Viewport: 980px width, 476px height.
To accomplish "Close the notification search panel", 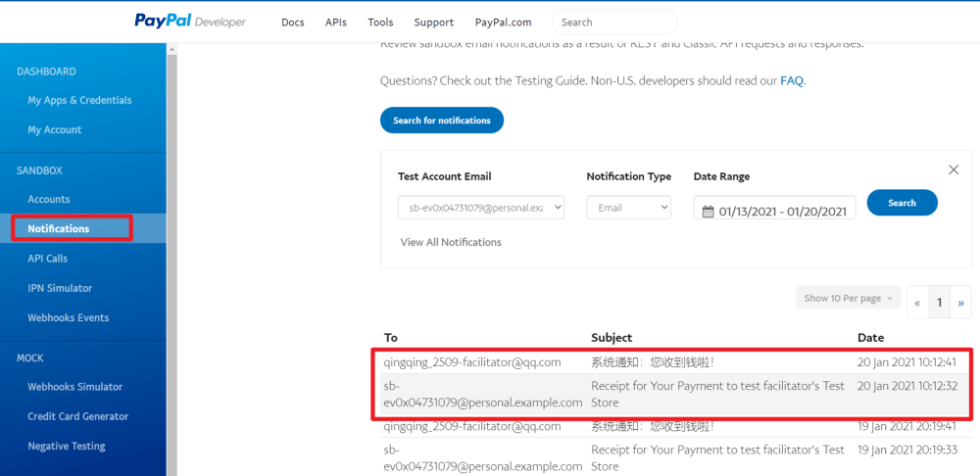I will 954,169.
